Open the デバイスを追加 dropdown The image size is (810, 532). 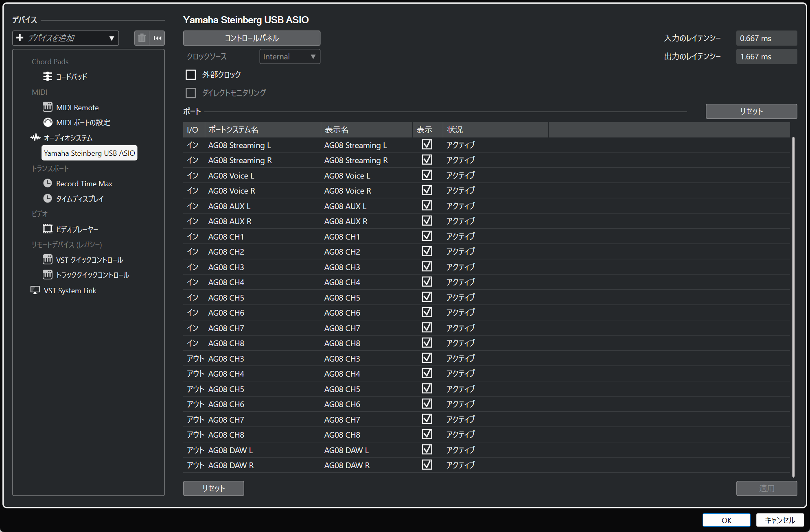pyautogui.click(x=66, y=38)
